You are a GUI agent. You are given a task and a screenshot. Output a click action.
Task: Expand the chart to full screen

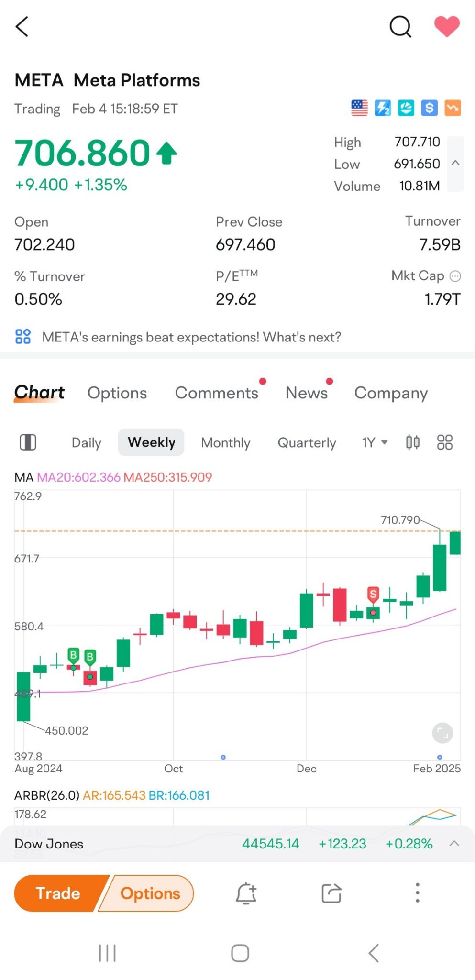[x=442, y=733]
